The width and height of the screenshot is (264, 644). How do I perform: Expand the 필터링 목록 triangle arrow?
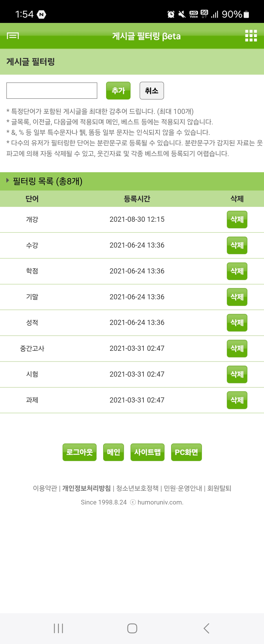(x=8, y=181)
